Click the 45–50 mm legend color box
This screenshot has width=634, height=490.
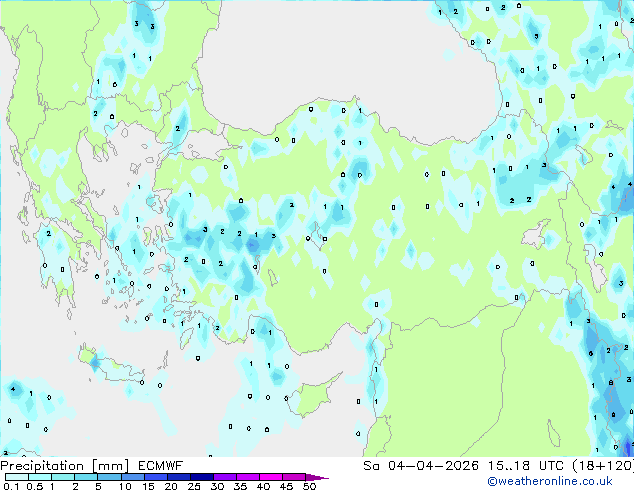[294, 477]
